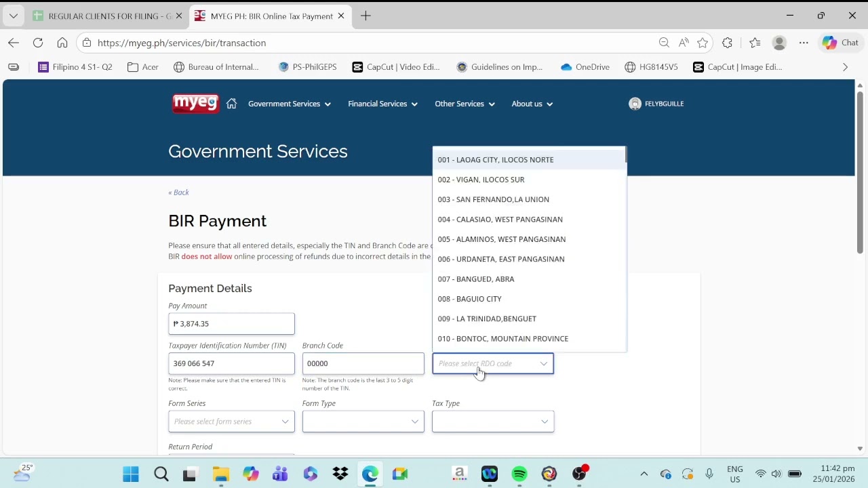Select 006 - URDANETA, EAST PANGASINAN

click(528, 259)
